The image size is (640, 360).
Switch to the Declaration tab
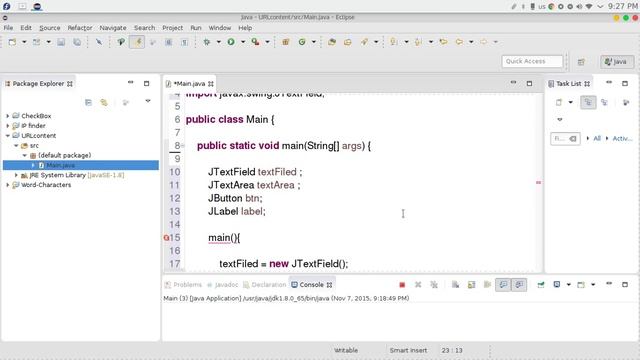[x=264, y=285]
